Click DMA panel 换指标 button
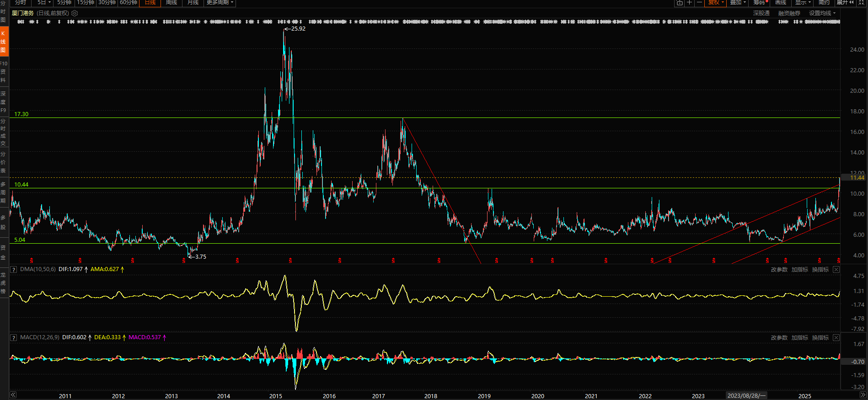The width and height of the screenshot is (868, 400). point(820,270)
